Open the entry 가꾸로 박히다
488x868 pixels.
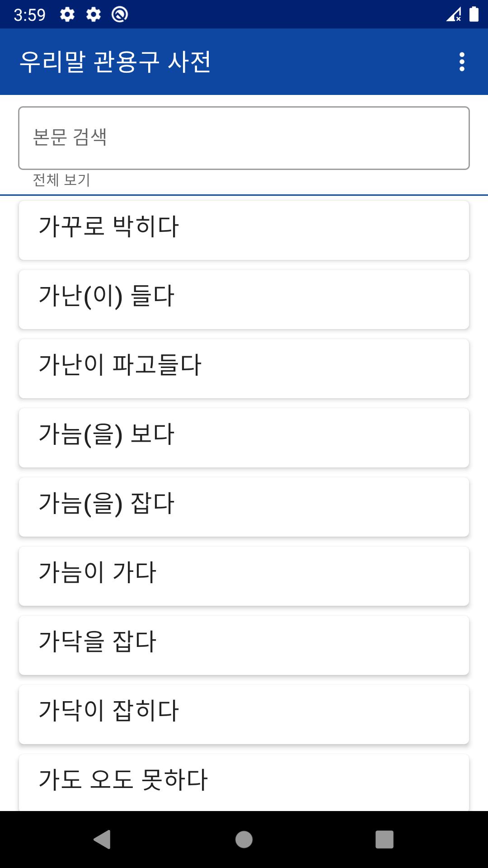[244, 230]
